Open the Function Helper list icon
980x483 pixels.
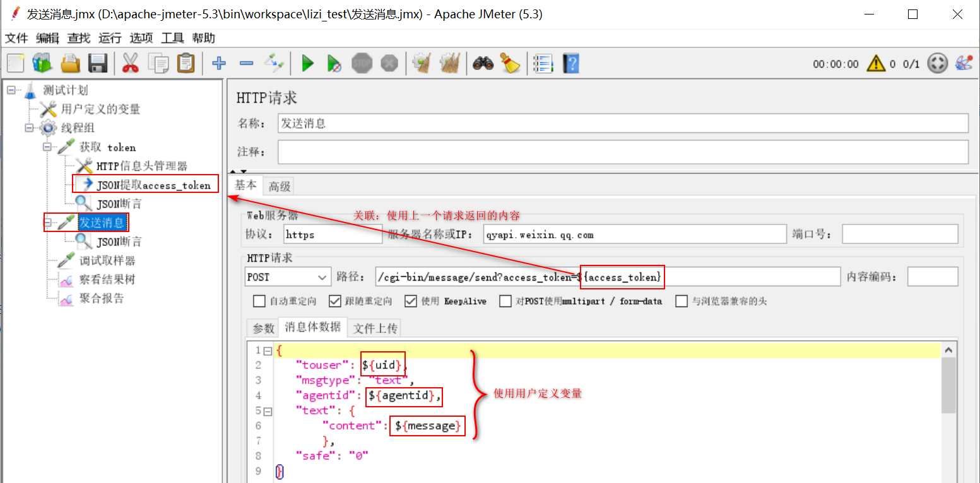(x=543, y=63)
